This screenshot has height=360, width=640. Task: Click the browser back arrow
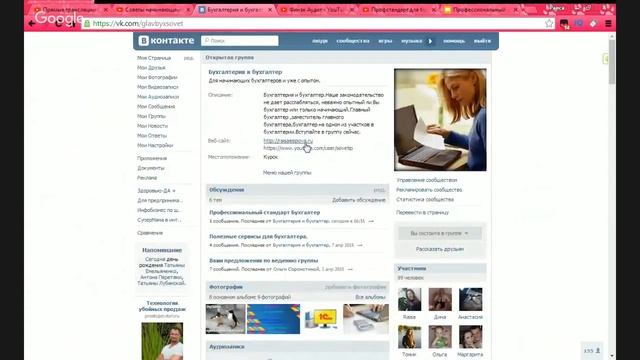click(32, 24)
